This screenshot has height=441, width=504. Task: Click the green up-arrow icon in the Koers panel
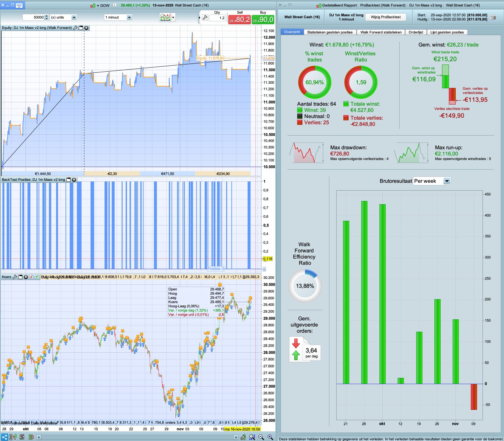[37, 277]
